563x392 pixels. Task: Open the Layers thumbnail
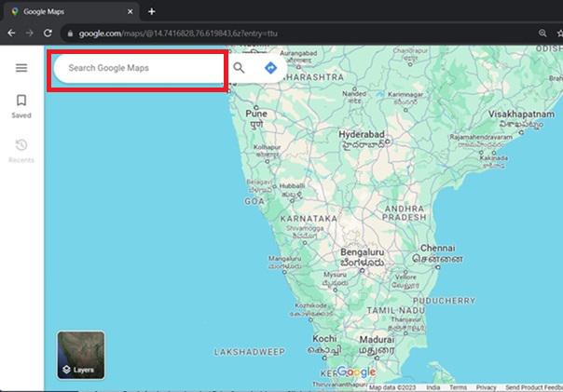point(81,355)
